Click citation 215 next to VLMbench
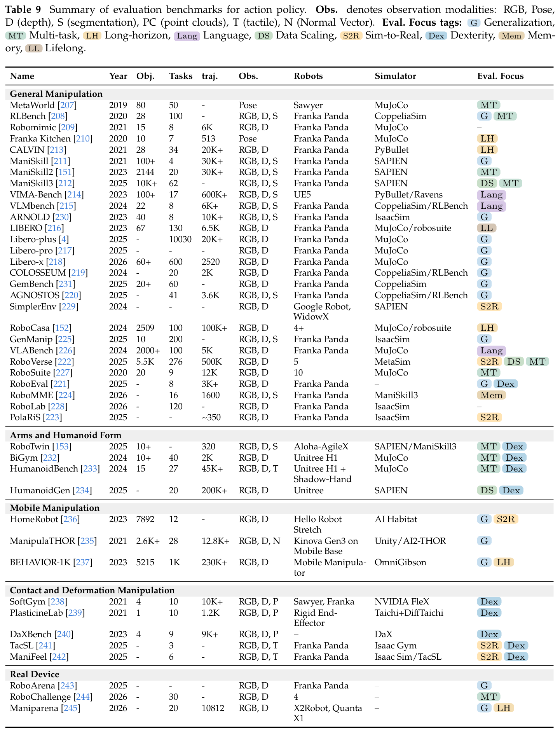Viewport: 560px width, 732px height. (x=66, y=206)
